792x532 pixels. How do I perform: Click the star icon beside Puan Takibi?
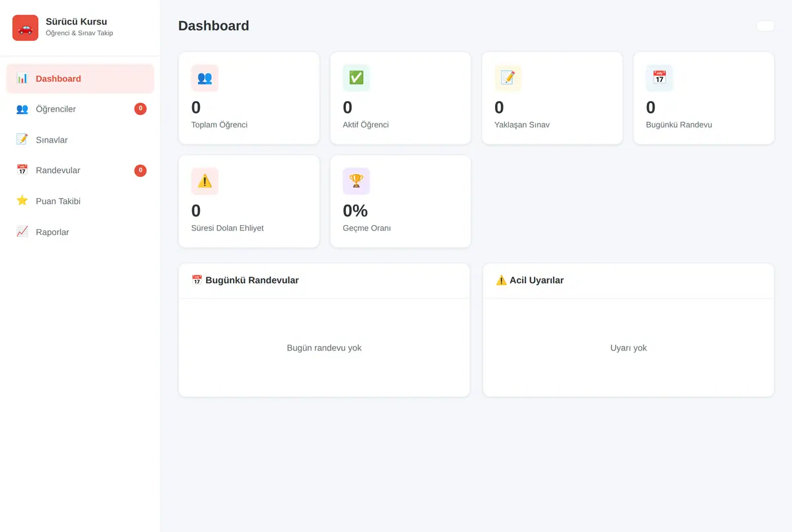point(22,201)
